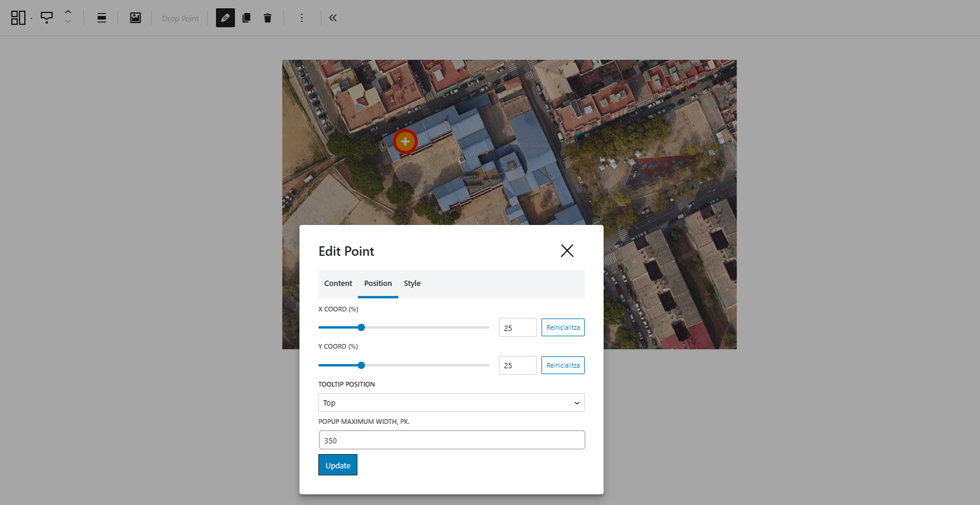
Task: Click the move up arrow
Action: (68, 12)
